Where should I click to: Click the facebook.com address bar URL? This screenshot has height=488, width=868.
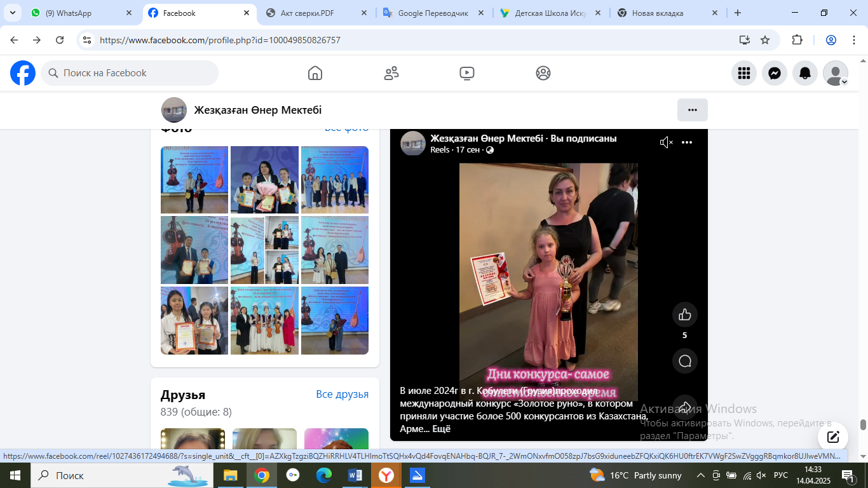(220, 40)
